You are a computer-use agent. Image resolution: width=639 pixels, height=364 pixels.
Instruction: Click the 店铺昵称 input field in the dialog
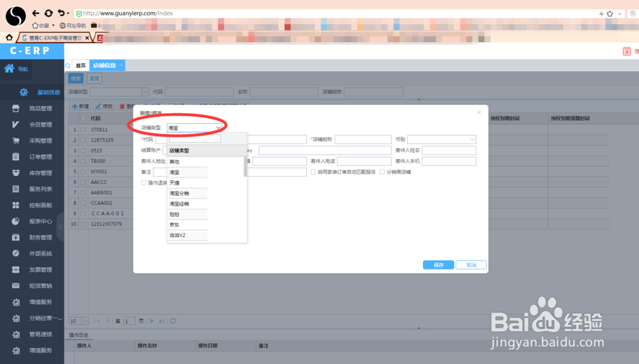tap(363, 139)
